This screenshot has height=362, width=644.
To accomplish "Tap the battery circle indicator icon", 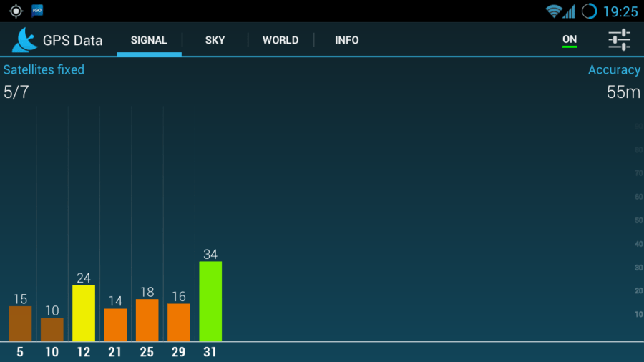I will tap(590, 11).
